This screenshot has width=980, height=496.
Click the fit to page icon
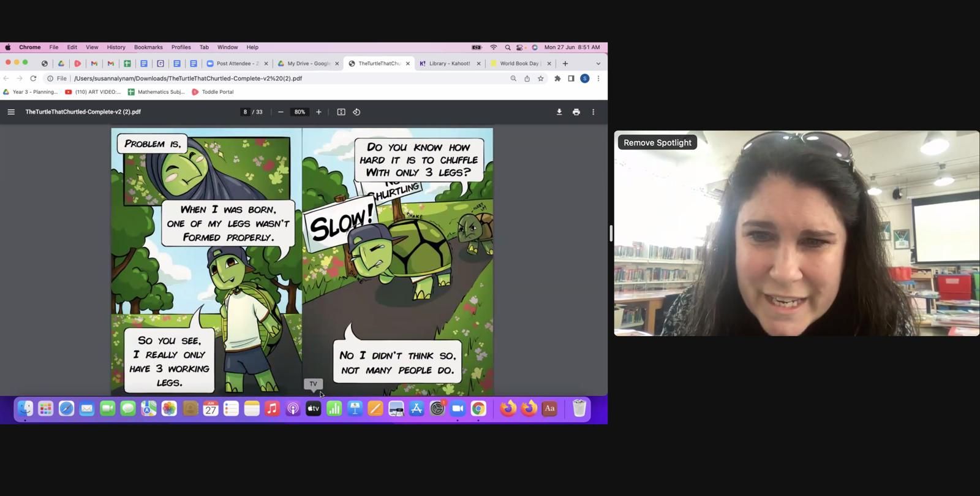tap(341, 112)
